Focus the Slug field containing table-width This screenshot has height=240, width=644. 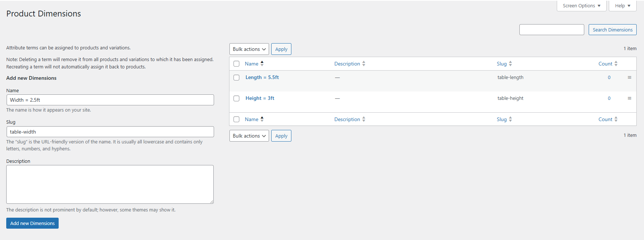[x=110, y=132]
